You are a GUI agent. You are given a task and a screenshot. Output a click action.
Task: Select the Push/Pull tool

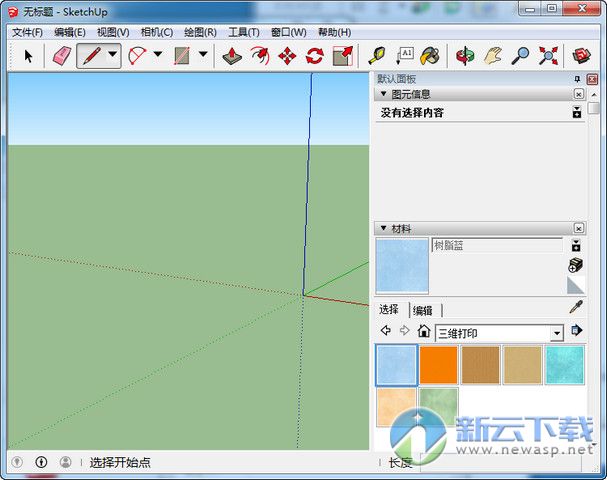point(232,57)
